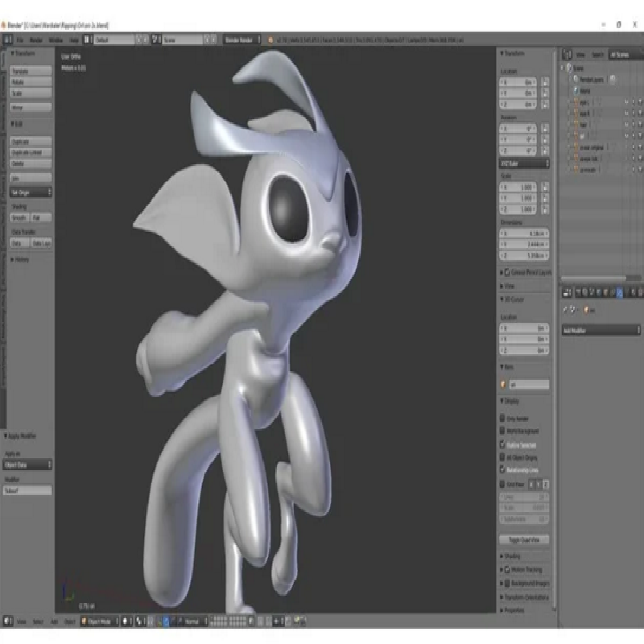Click the Smooth shading button
644x644 pixels.
[x=19, y=217]
